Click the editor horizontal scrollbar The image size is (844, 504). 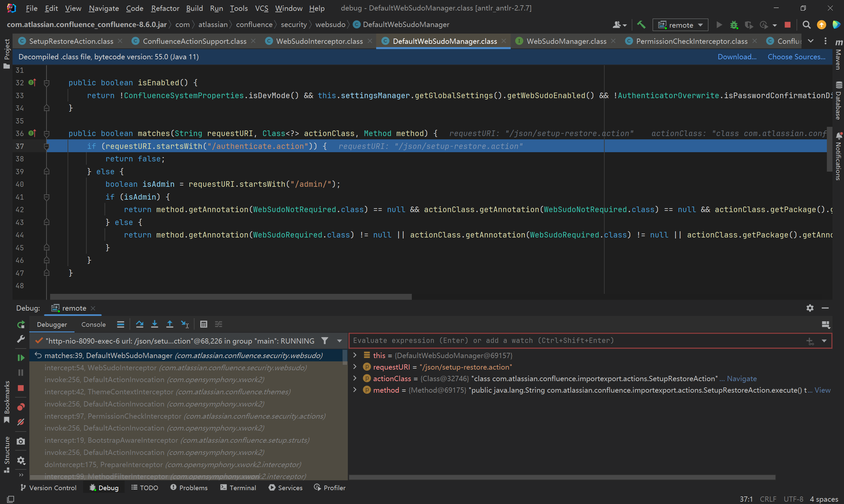click(230, 296)
